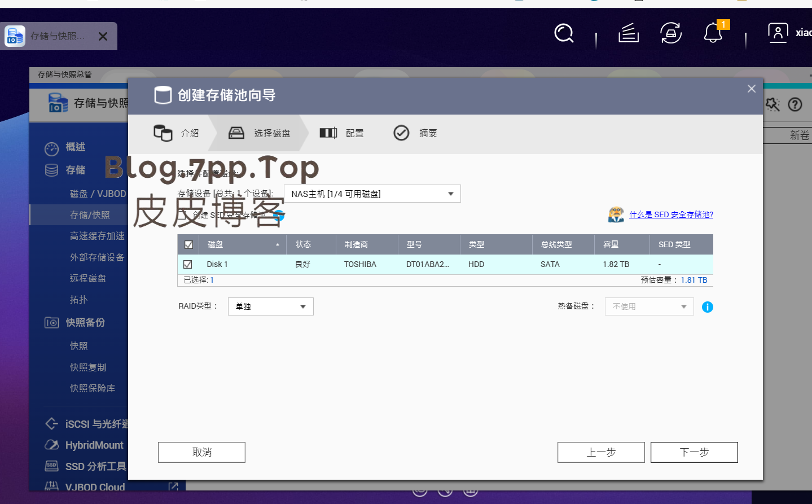The height and width of the screenshot is (504, 812).
Task: Click the 上一步 button
Action: tap(601, 452)
